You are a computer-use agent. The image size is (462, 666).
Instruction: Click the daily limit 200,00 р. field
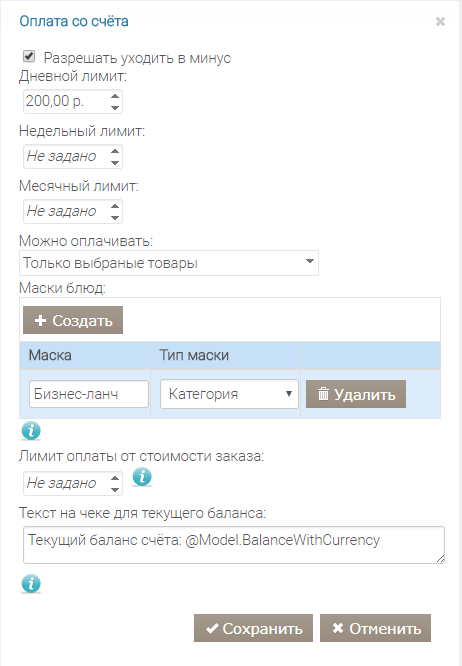click(73, 102)
